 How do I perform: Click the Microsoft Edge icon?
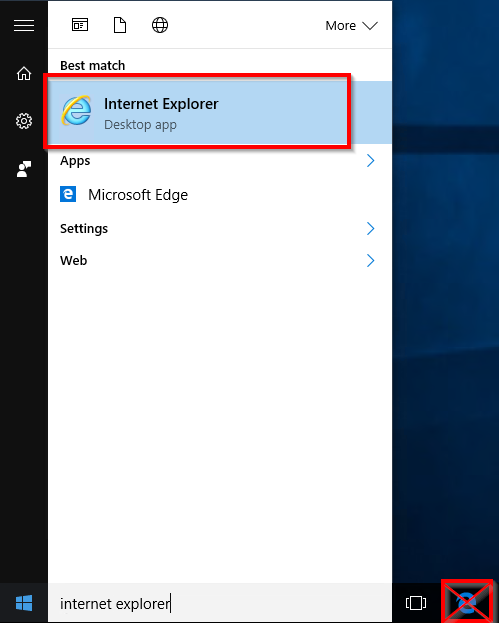click(x=68, y=194)
